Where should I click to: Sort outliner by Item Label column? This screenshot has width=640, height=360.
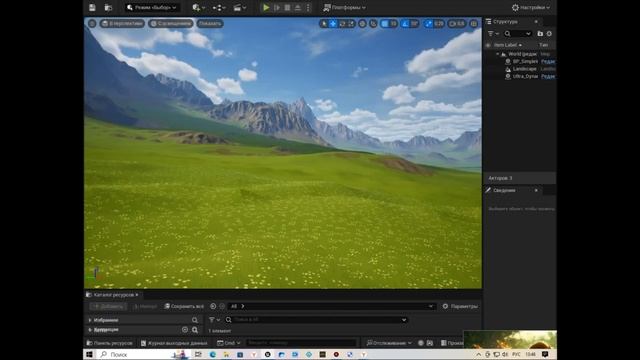point(508,45)
